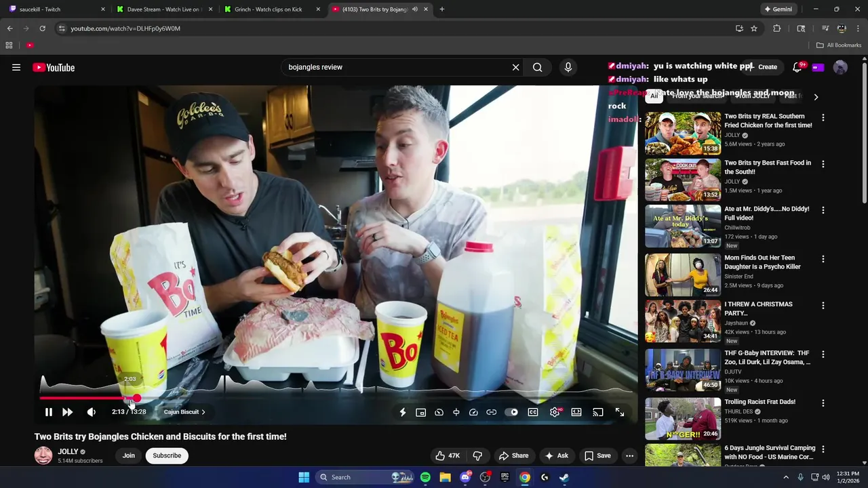Open Two Brits try REAL Southern thumbnail

pyautogui.click(x=683, y=134)
